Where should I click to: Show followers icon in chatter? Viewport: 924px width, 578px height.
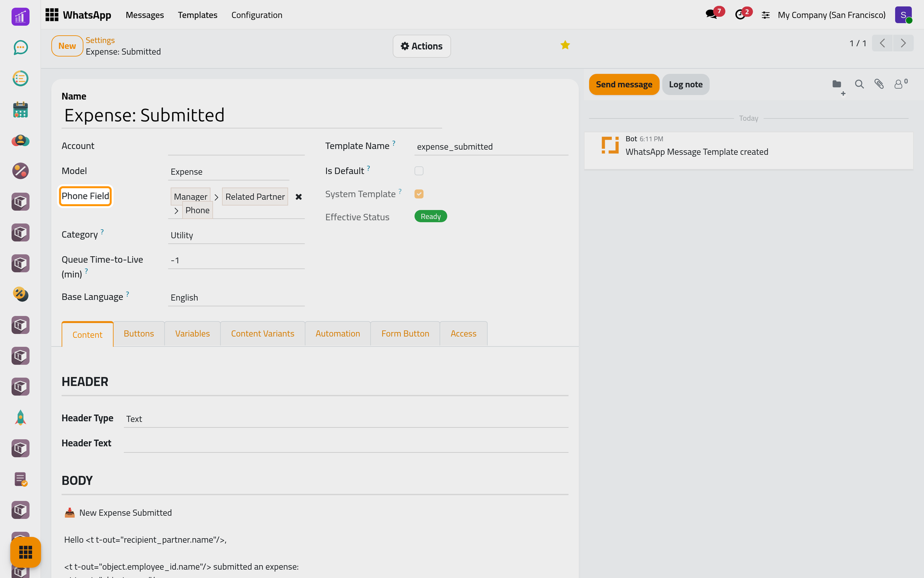pos(900,84)
